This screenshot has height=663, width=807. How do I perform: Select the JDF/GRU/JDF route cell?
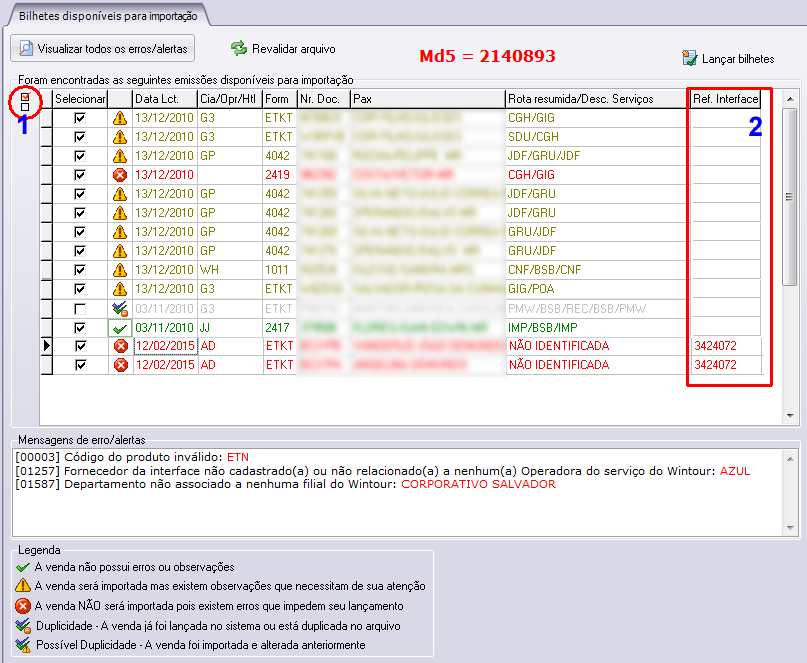tap(598, 156)
